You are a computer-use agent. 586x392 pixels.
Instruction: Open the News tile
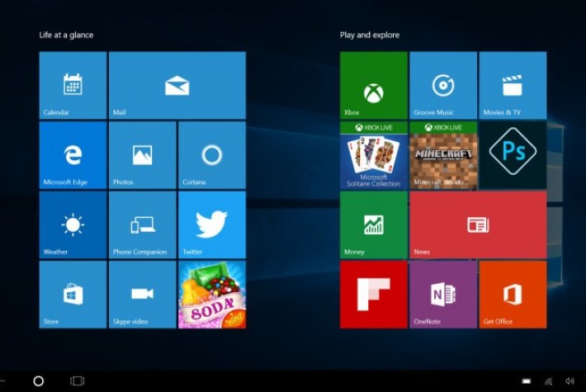[478, 225]
